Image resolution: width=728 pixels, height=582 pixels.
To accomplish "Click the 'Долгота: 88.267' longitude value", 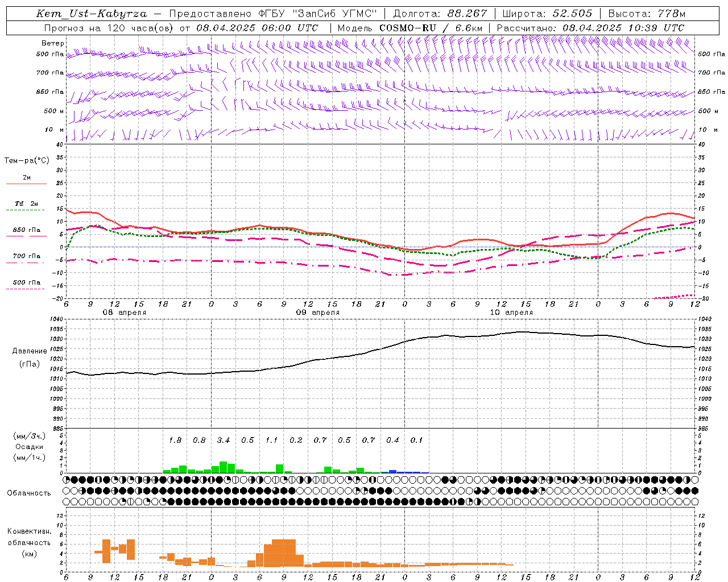I will 440,14.
